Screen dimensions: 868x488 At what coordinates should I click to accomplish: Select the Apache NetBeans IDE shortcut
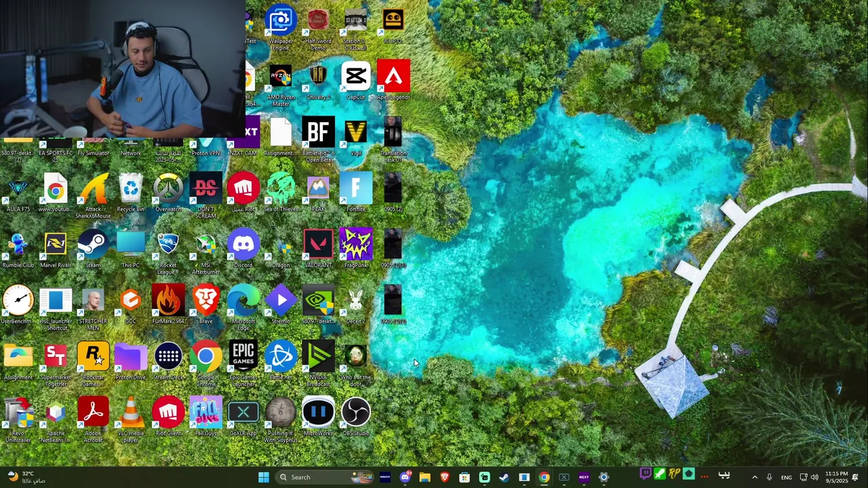pos(56,420)
